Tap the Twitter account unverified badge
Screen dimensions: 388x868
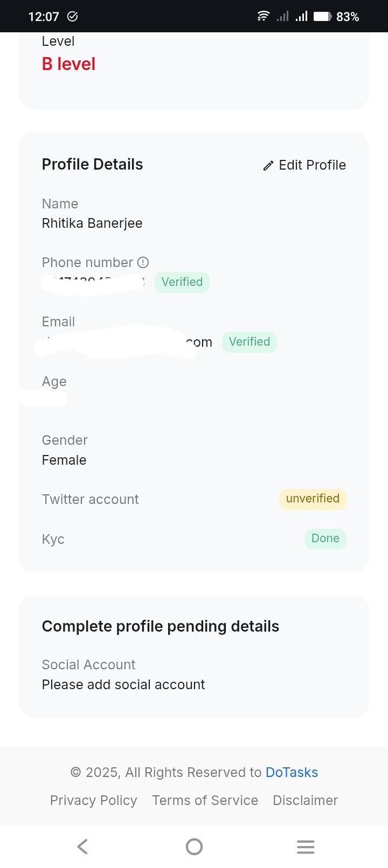pyautogui.click(x=313, y=499)
